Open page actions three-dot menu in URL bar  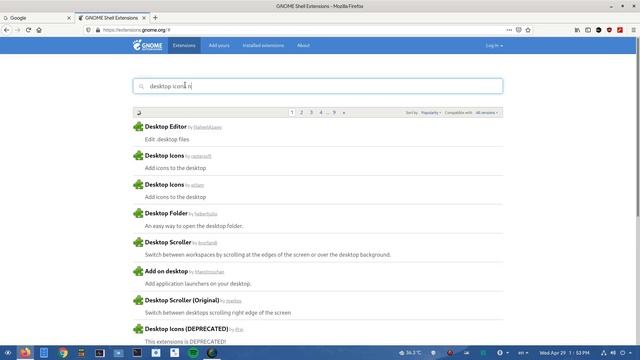[x=509, y=30]
